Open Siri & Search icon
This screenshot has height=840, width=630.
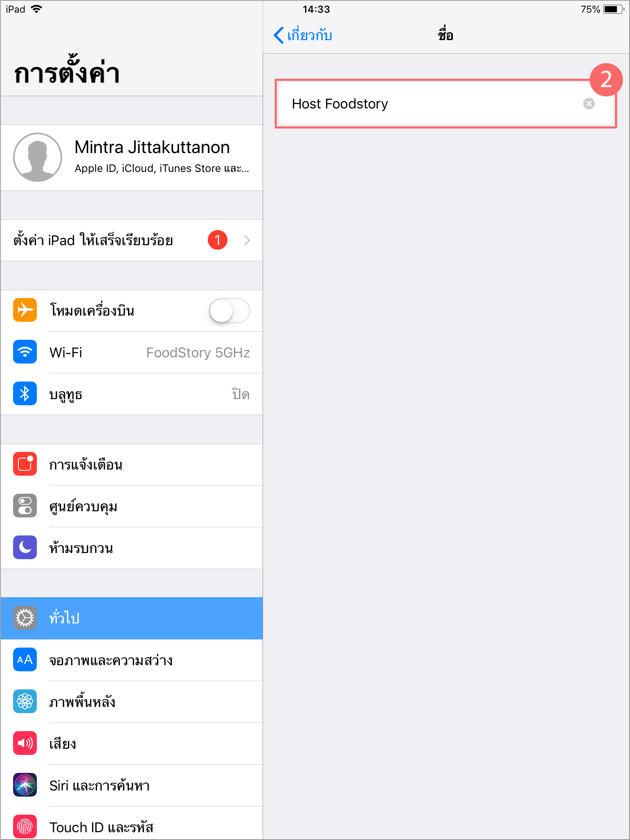pyautogui.click(x=25, y=785)
